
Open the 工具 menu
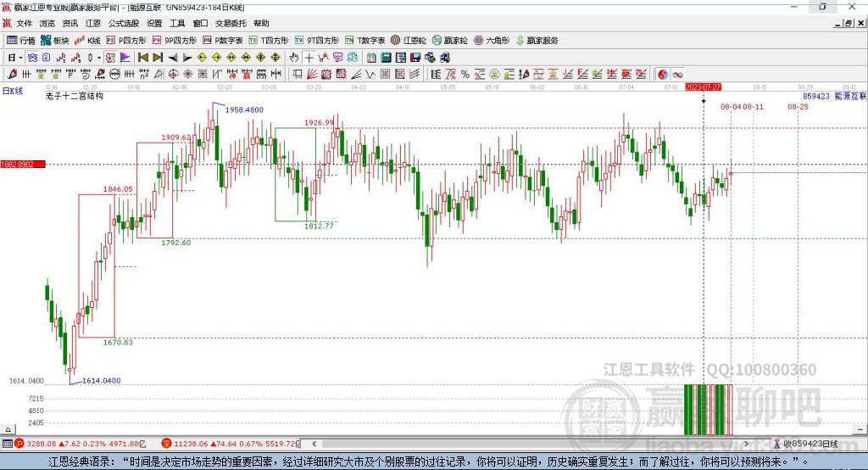pos(177,23)
